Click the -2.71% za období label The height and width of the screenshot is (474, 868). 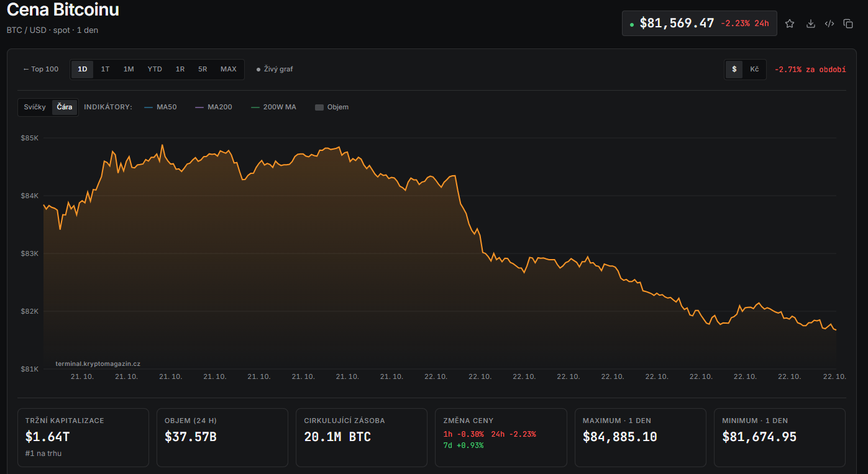(x=810, y=69)
